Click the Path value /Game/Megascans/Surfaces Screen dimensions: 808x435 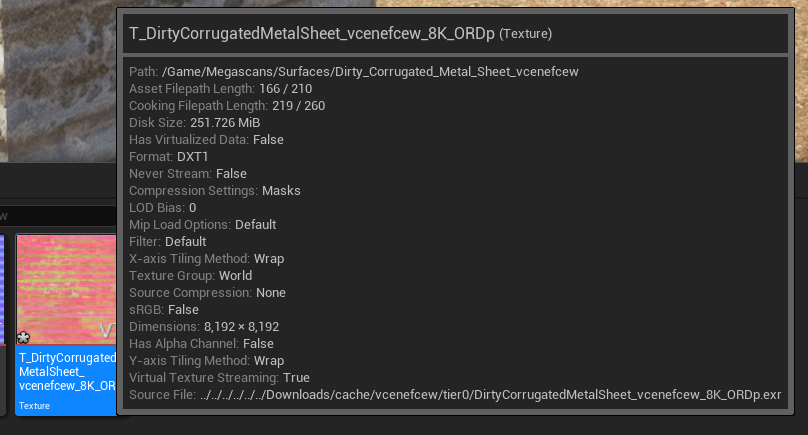tap(370, 72)
